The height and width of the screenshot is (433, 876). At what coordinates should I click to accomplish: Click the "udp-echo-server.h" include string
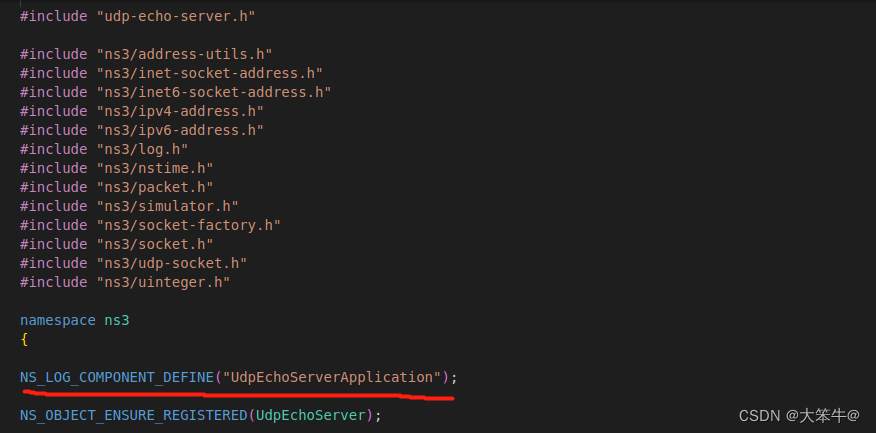coord(176,16)
